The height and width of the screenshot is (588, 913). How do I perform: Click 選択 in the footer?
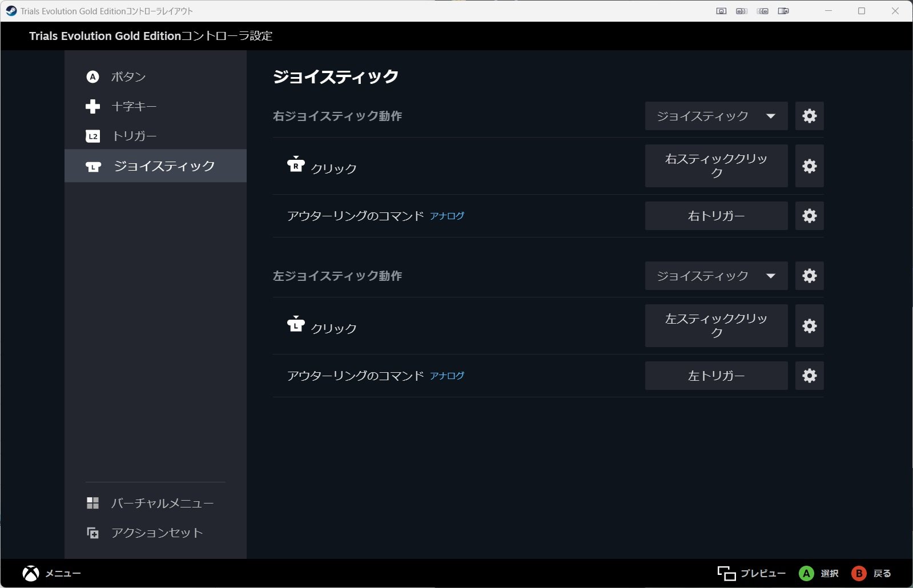click(x=830, y=573)
